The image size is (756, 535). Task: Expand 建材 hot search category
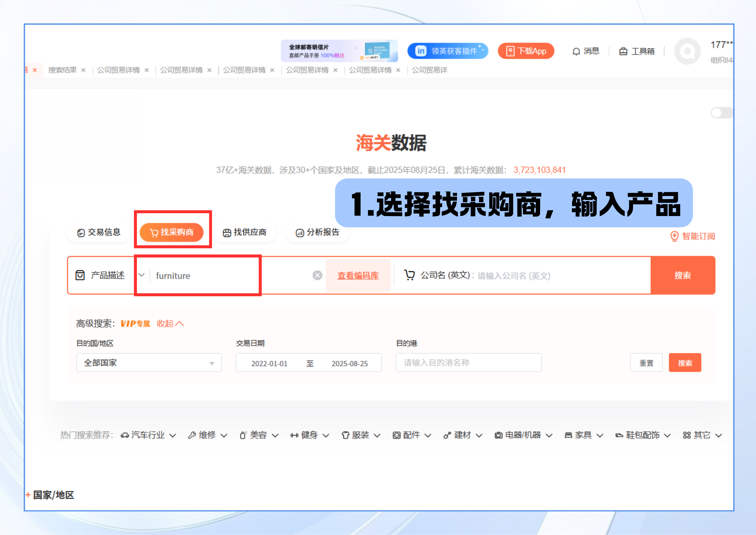click(x=463, y=435)
